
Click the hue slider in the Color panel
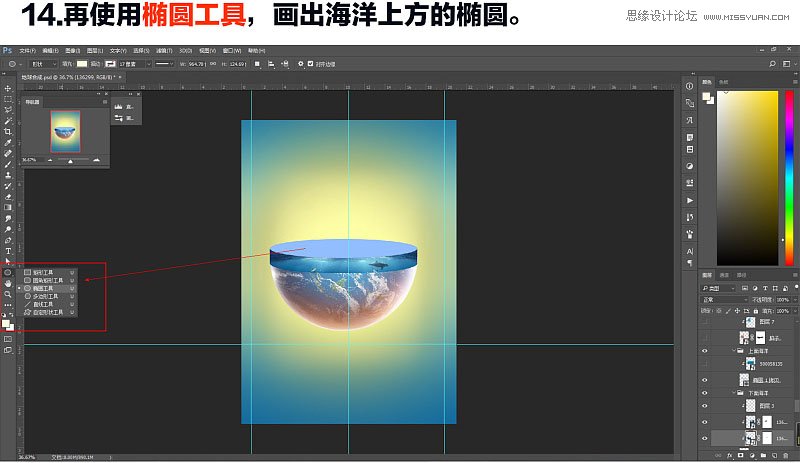pyautogui.click(x=789, y=178)
